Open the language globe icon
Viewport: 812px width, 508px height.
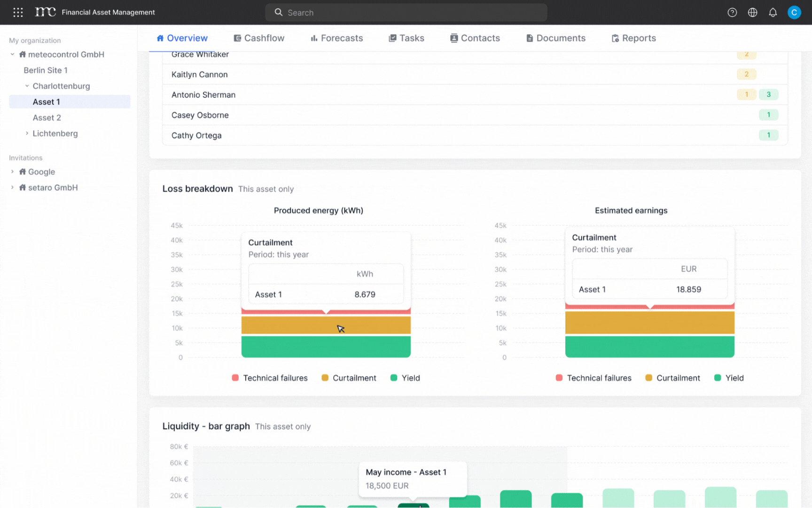752,12
